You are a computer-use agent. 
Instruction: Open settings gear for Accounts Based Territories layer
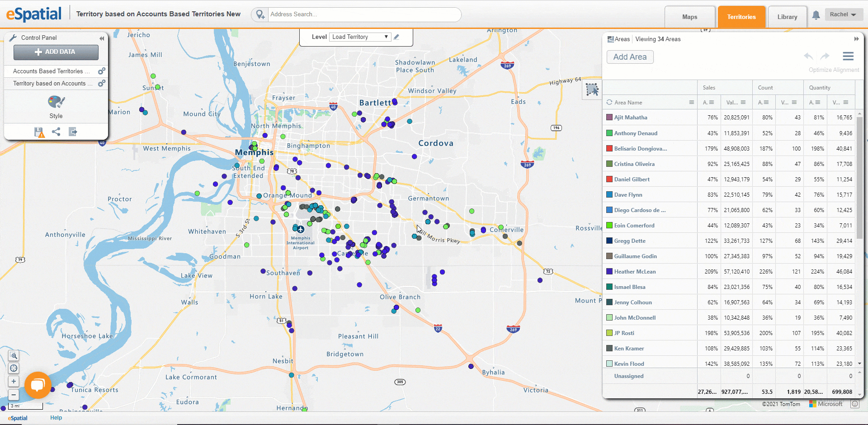(x=102, y=71)
